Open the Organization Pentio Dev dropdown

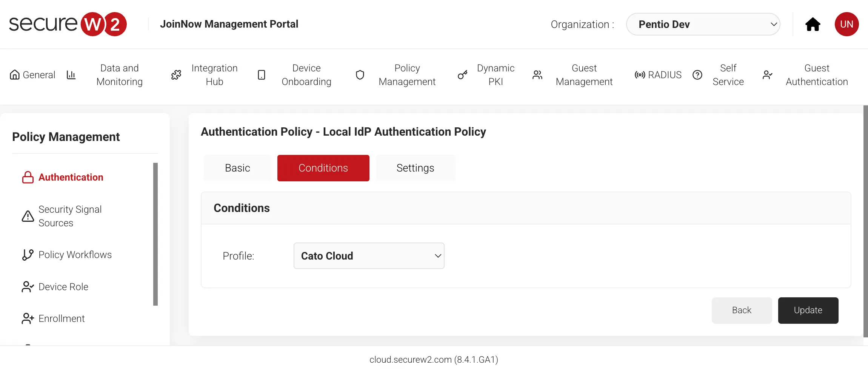[x=703, y=24]
